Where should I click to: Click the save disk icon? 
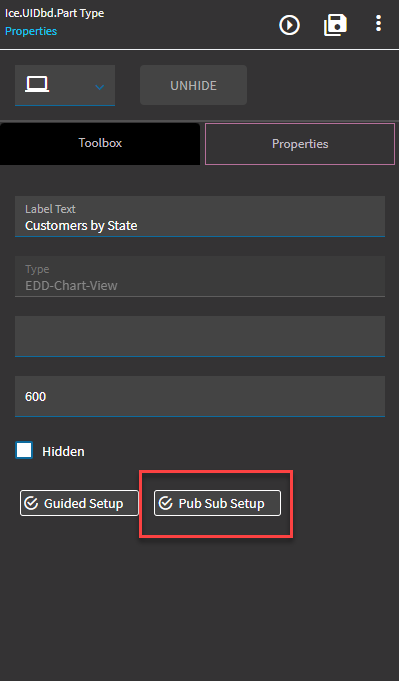pyautogui.click(x=335, y=25)
